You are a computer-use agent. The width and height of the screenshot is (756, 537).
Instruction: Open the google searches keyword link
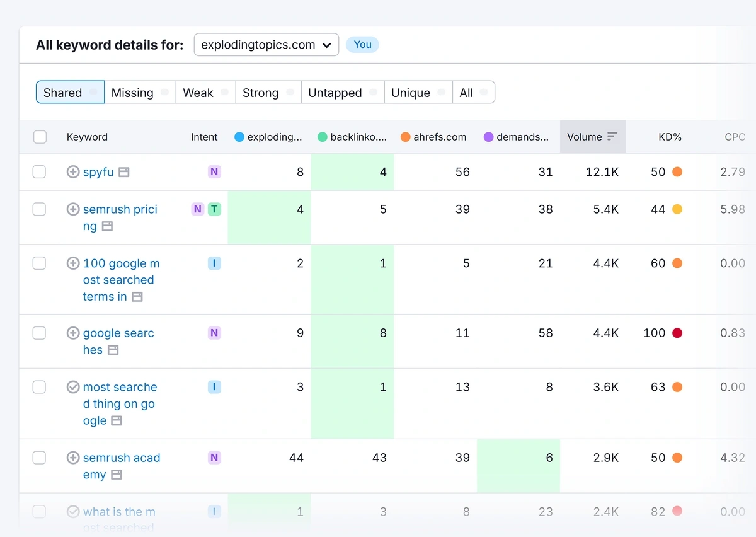[x=118, y=341]
